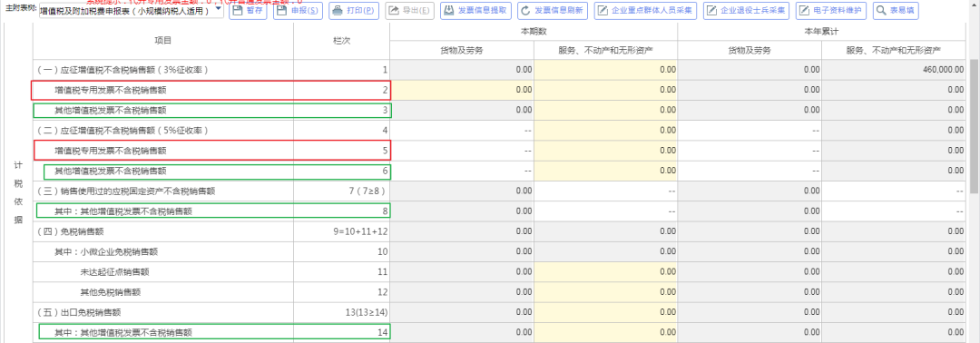The height and width of the screenshot is (343, 980).
Task: Extract invoice data via 发票信息提取
Action: [476, 11]
